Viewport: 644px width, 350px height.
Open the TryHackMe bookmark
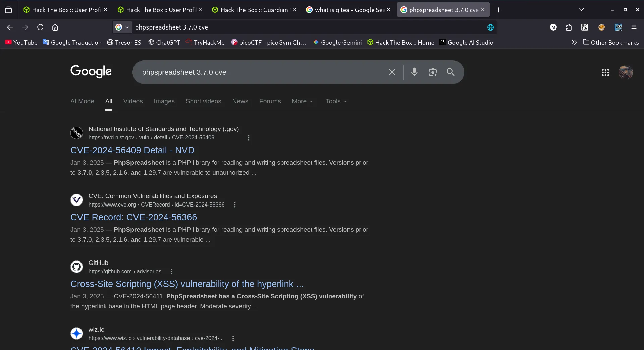pyautogui.click(x=205, y=42)
